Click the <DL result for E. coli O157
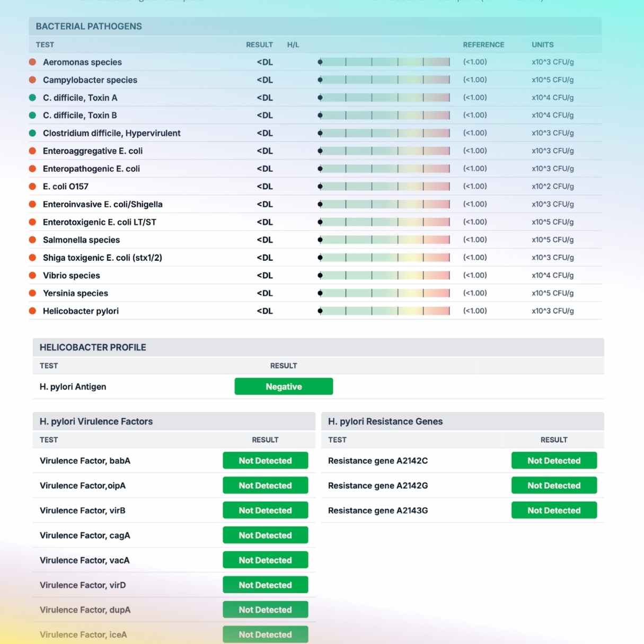This screenshot has width=644, height=644. pyautogui.click(x=265, y=187)
